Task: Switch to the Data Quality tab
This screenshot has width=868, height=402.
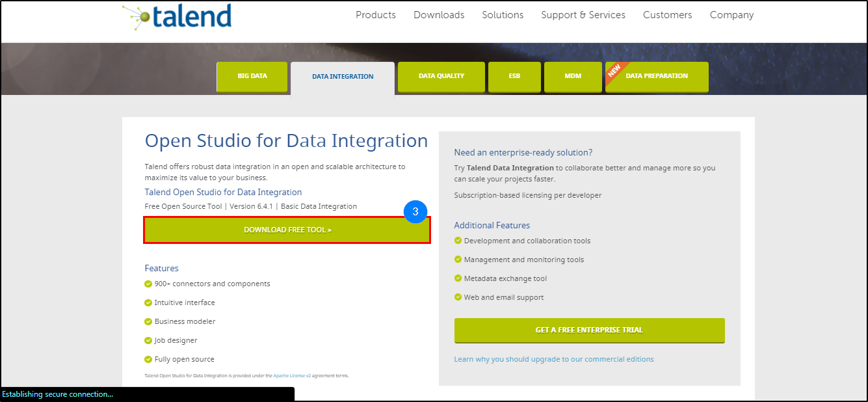Action: pyautogui.click(x=441, y=76)
